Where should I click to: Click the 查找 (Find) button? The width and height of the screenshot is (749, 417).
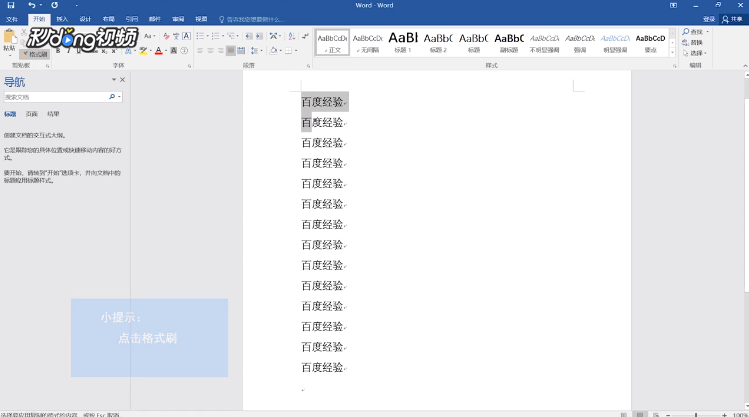(694, 32)
